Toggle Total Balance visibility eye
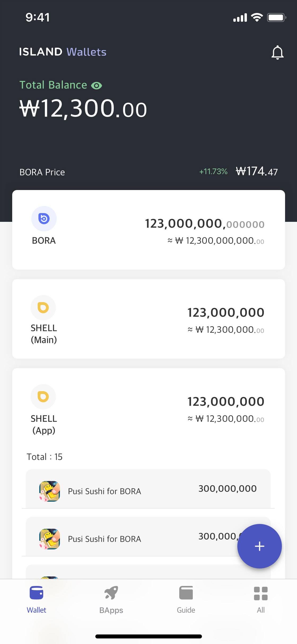This screenshot has height=644, width=297. coord(97,86)
